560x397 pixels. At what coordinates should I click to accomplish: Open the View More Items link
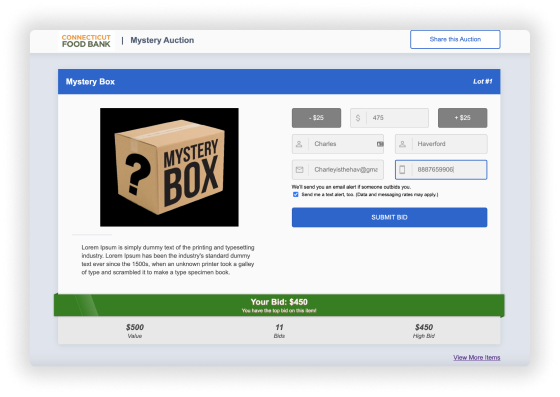[x=477, y=357]
